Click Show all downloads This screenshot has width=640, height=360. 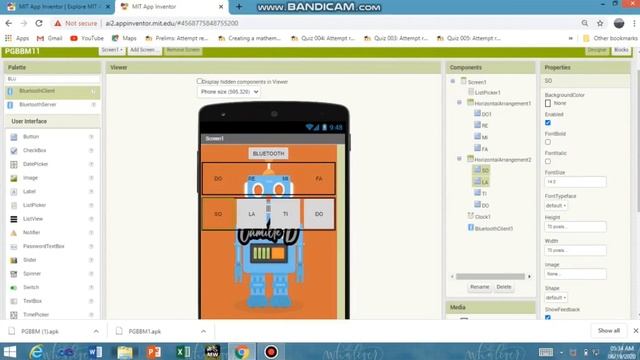click(x=609, y=331)
